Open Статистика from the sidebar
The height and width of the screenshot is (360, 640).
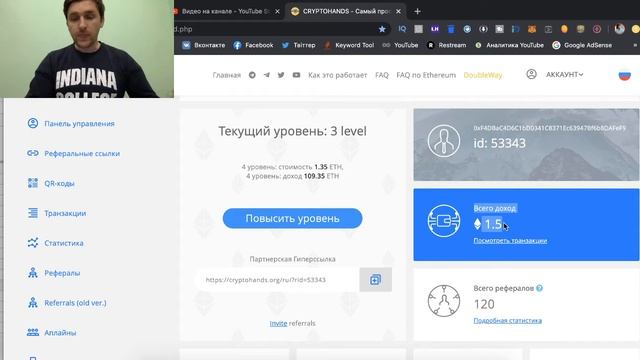click(x=55, y=243)
